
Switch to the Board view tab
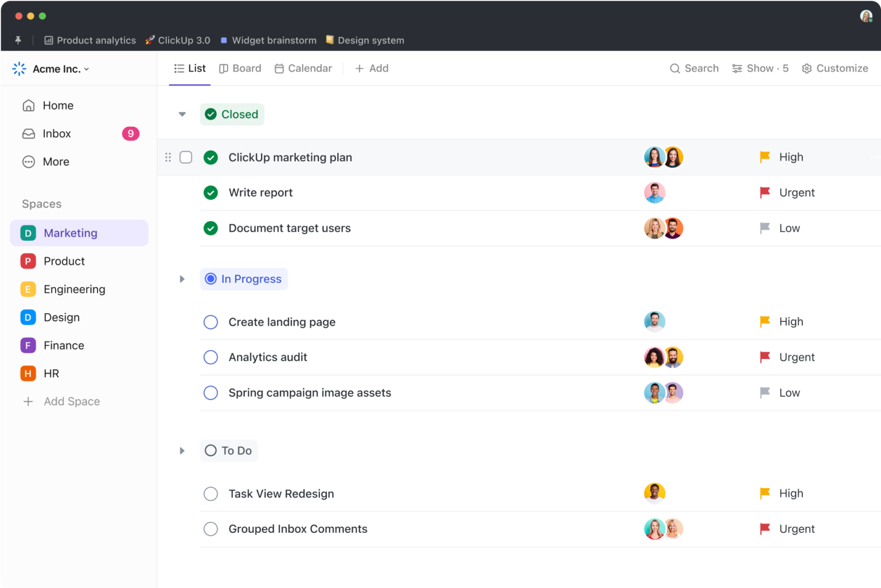pyautogui.click(x=240, y=68)
